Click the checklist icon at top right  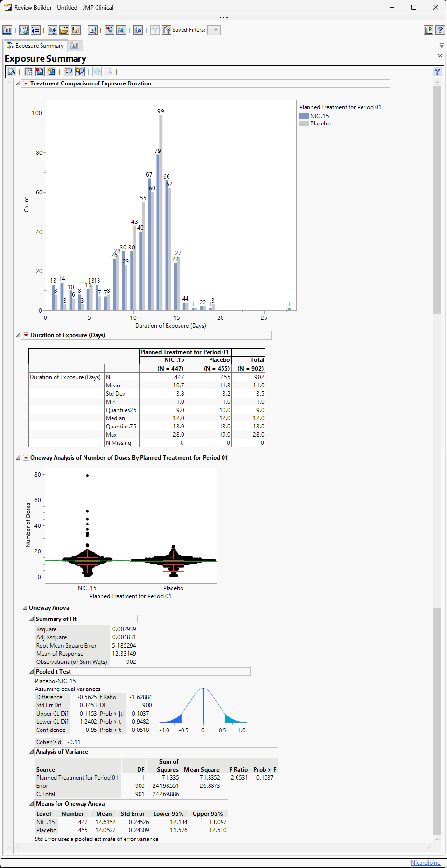(429, 30)
